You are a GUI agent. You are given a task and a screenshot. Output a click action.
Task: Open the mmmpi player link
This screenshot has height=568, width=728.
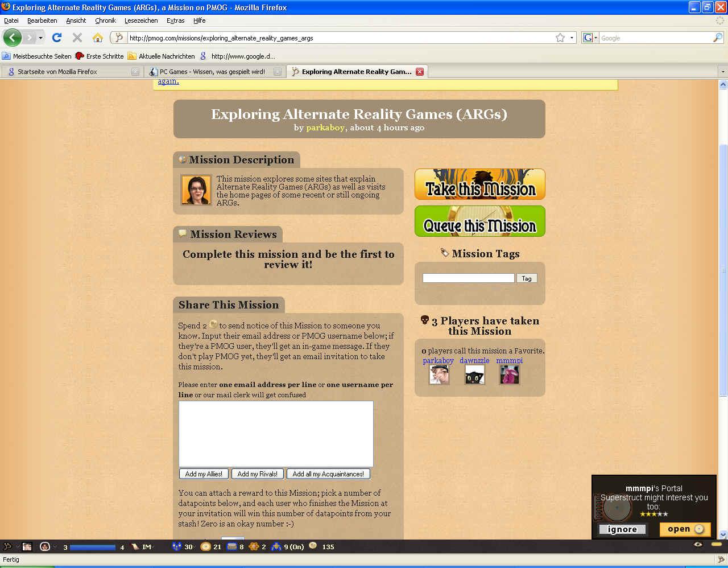click(509, 360)
